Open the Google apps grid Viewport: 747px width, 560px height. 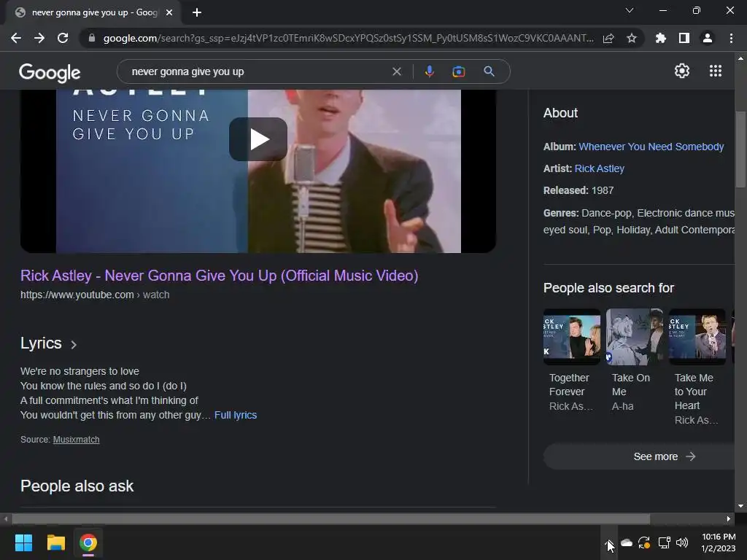click(x=716, y=71)
